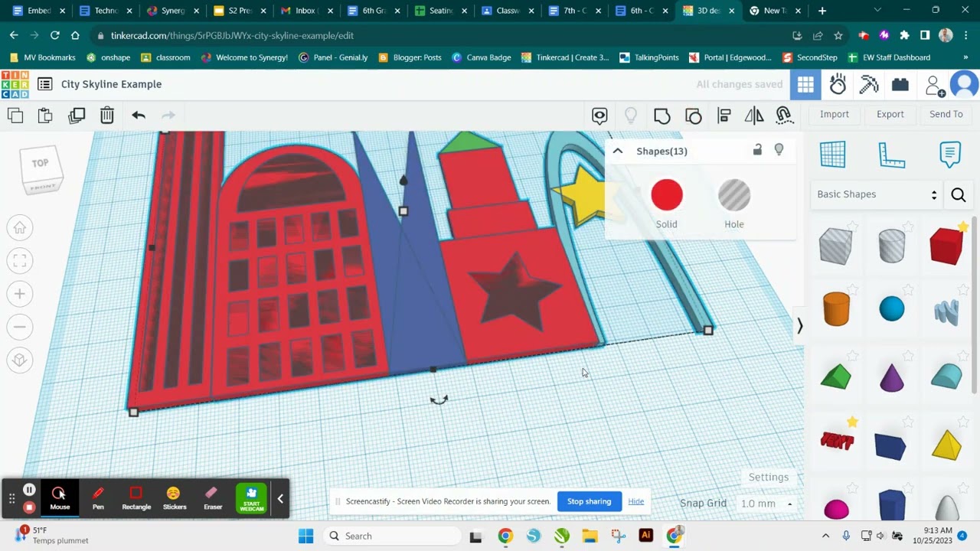The width and height of the screenshot is (980, 551).
Task: Collapse the Screencastify toolbar arrow
Action: point(280,499)
